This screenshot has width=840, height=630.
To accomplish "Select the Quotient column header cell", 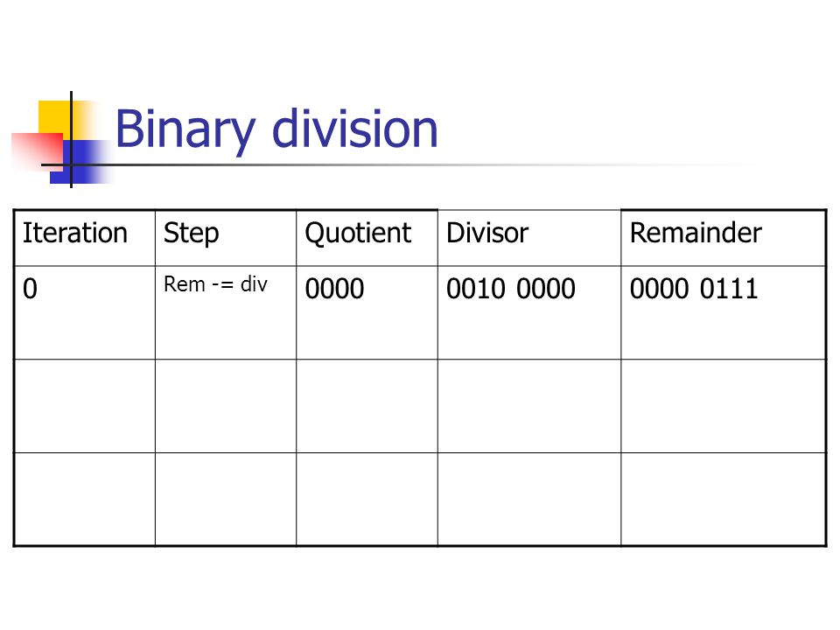I will click(367, 238).
